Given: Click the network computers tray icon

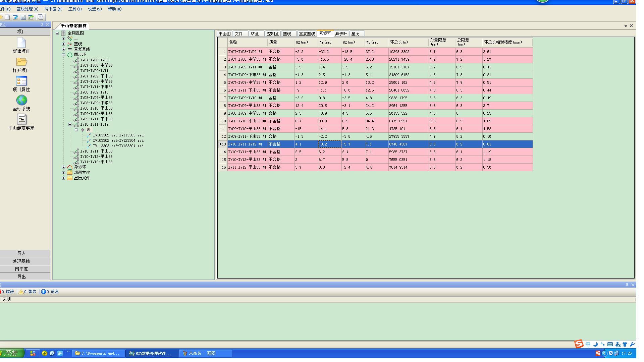Looking at the screenshot, I should (616, 353).
